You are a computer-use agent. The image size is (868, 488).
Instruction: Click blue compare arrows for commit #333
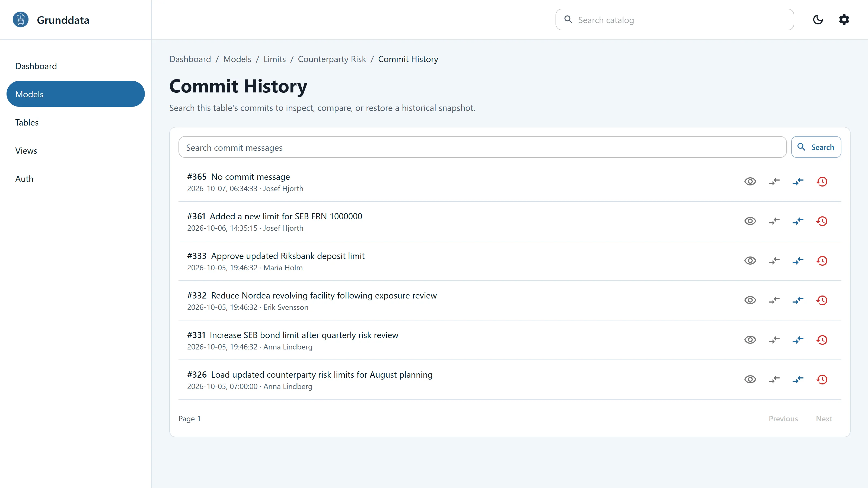798,261
